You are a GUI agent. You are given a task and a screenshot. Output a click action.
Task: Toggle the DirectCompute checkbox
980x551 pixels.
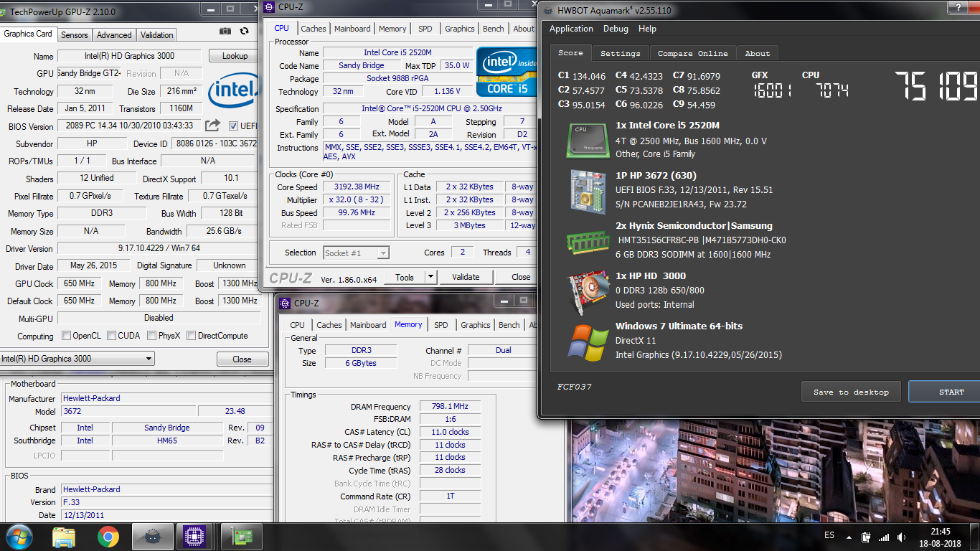(191, 335)
